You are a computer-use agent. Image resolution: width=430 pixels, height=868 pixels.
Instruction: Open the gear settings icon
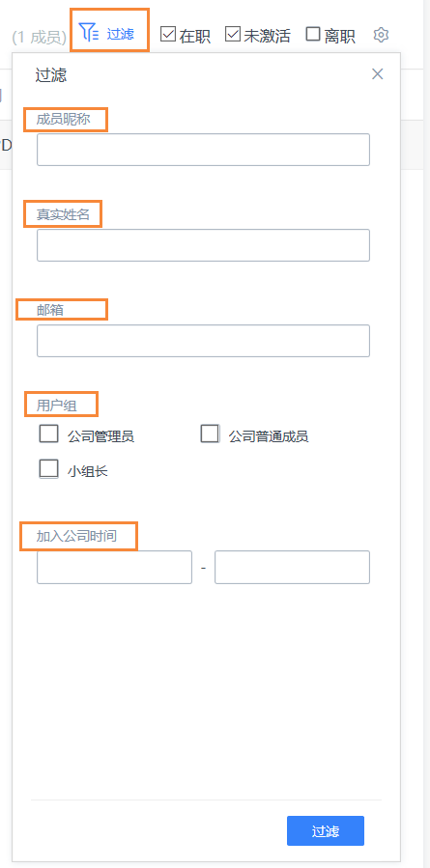coord(381,35)
